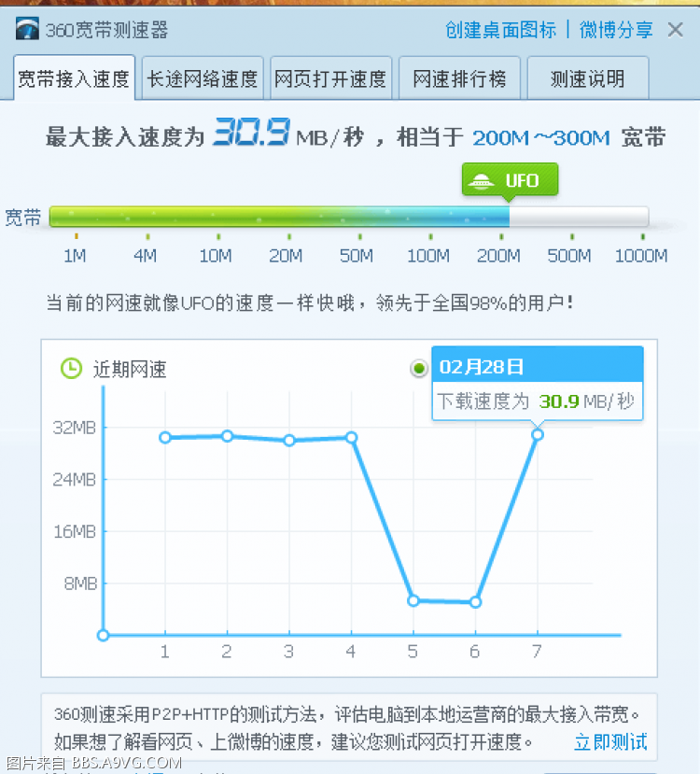
Task: Click the 02月28日 tooltip header
Action: tap(538, 365)
